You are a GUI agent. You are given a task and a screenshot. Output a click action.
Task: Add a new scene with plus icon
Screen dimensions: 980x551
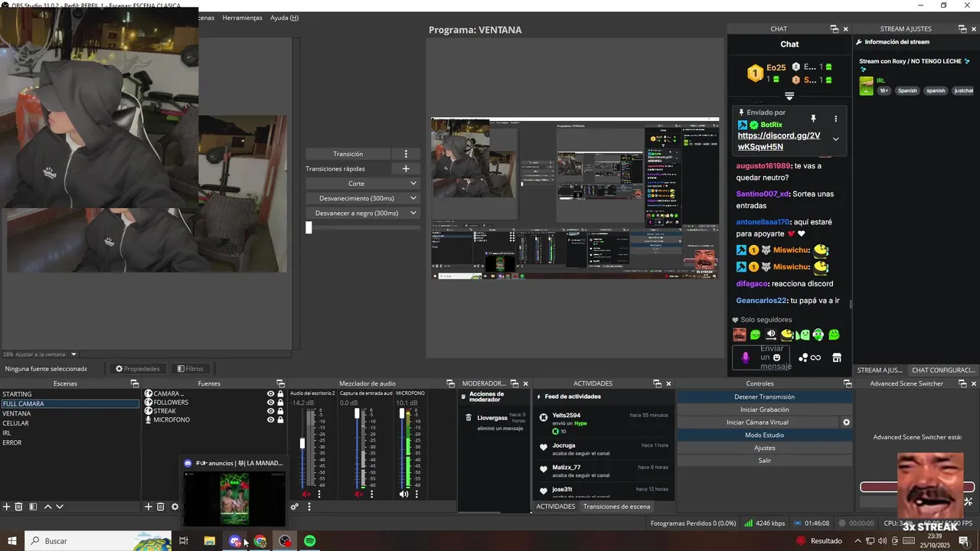click(7, 507)
